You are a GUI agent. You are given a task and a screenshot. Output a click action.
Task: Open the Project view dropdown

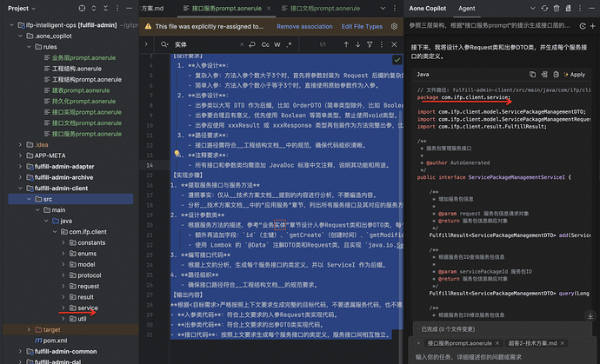[x=22, y=8]
